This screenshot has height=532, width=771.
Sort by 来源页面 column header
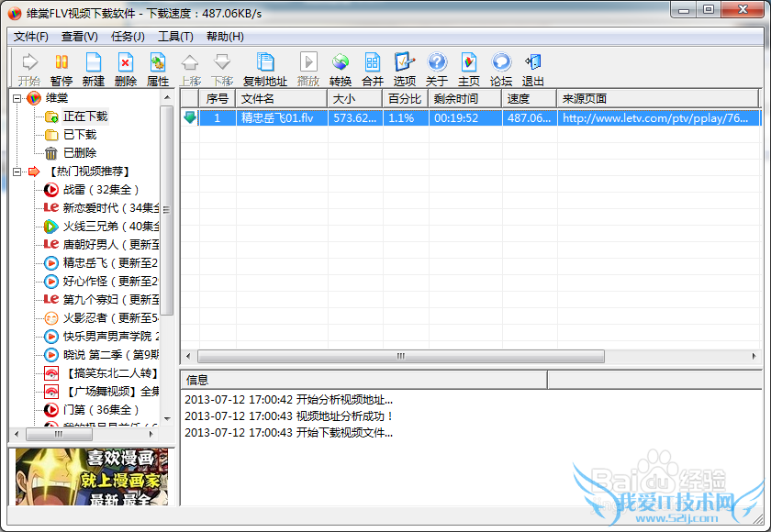(x=657, y=99)
